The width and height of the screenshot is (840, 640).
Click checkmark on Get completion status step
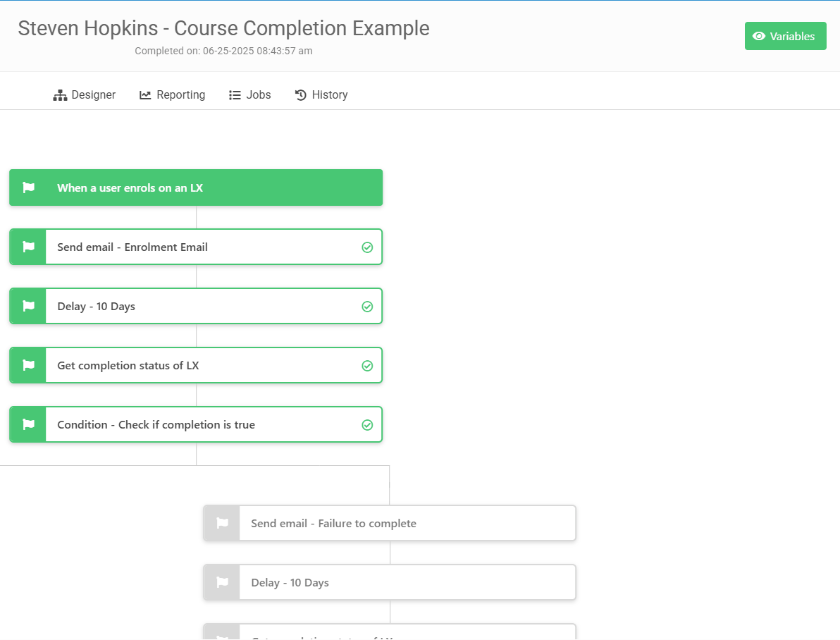pyautogui.click(x=368, y=366)
